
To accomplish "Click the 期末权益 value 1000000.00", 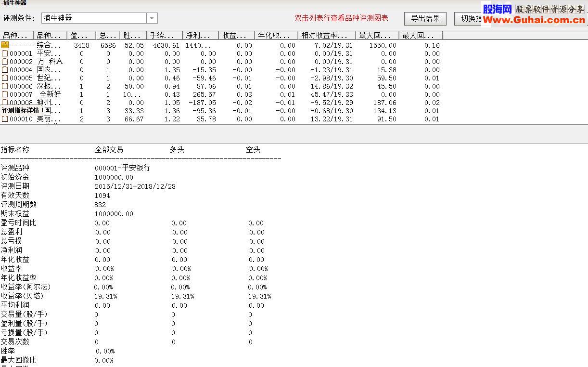I will [x=114, y=214].
